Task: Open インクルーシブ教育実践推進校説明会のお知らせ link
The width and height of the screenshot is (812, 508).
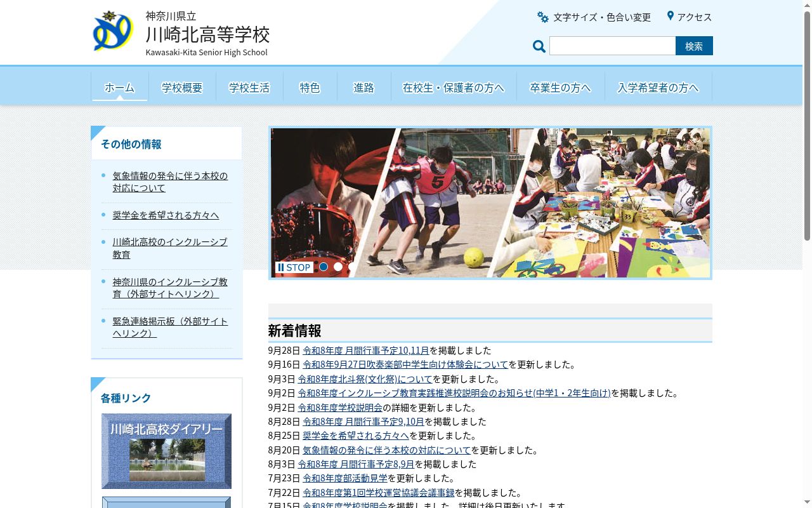Action: click(x=454, y=393)
